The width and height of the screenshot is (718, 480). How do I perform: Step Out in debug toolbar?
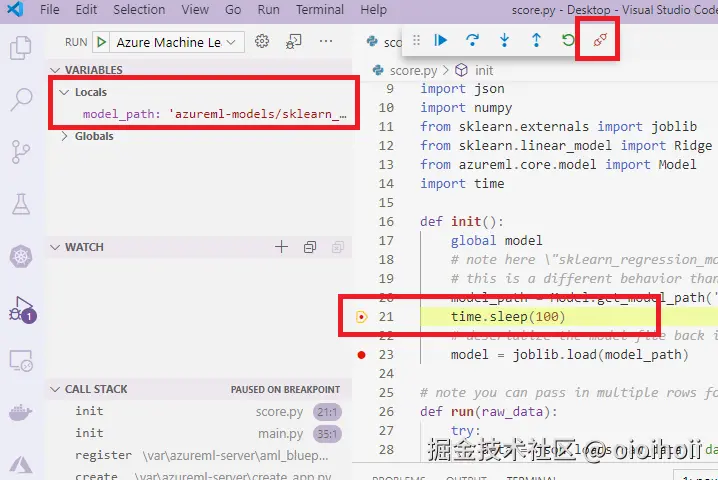tap(536, 40)
